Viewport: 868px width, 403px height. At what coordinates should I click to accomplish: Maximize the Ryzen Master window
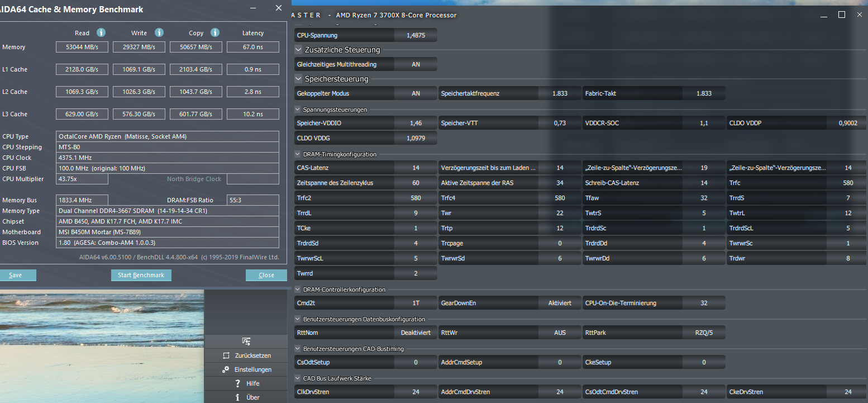(x=842, y=15)
